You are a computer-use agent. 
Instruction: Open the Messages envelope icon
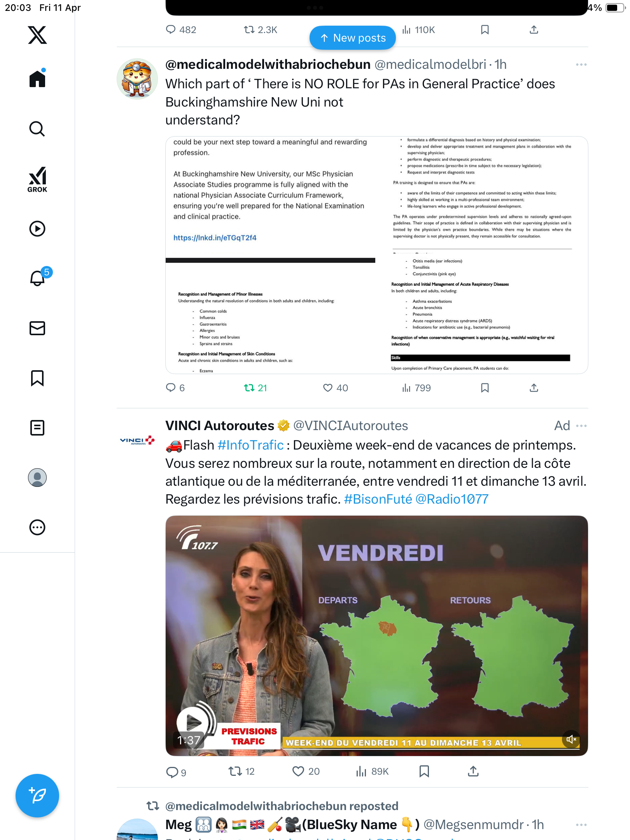[37, 328]
